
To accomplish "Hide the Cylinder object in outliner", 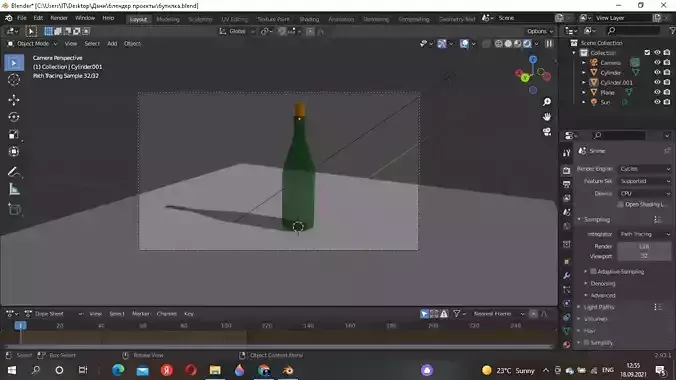I will pos(657,72).
